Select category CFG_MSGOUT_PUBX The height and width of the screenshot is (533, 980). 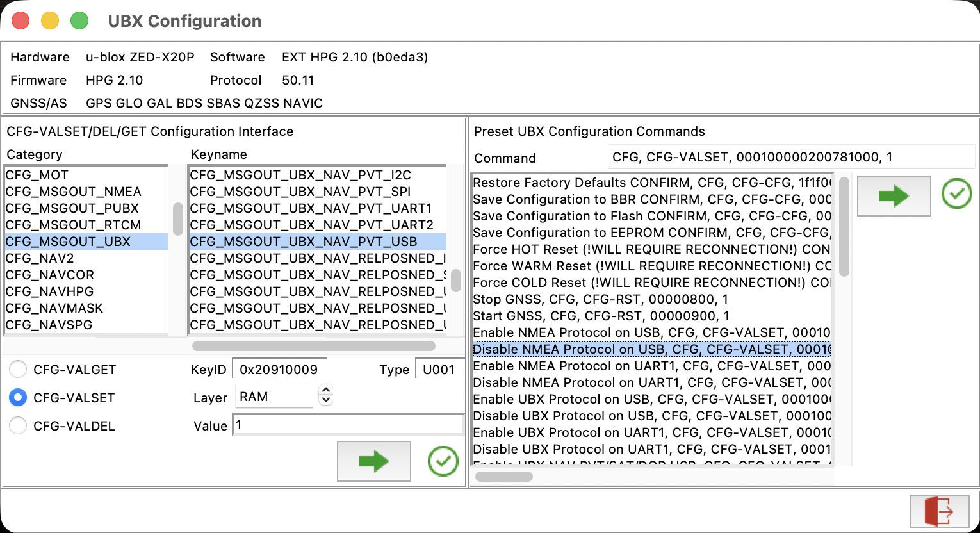[86, 208]
